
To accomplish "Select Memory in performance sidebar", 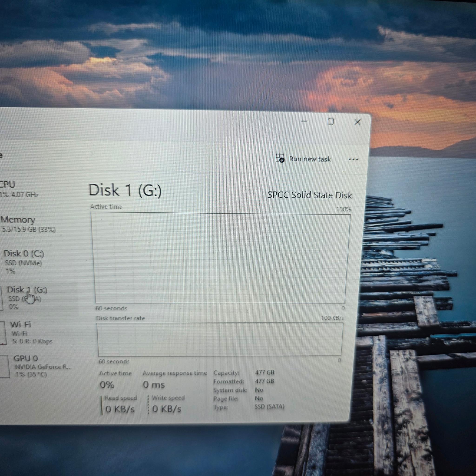I will pyautogui.click(x=28, y=224).
